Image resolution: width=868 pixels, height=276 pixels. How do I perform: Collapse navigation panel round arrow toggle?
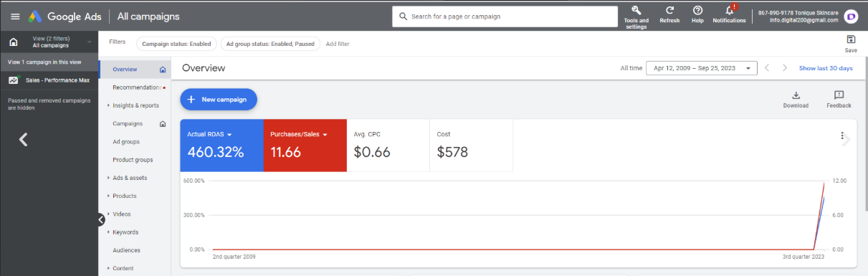pos(101,220)
